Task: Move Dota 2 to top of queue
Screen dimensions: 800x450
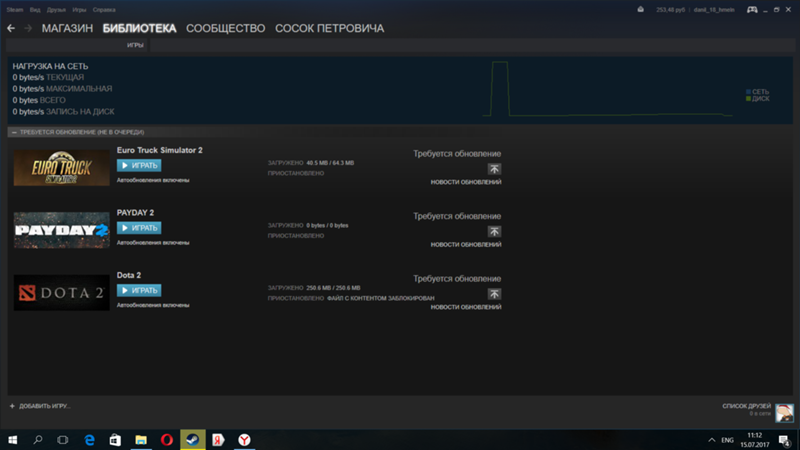Action: coord(494,294)
